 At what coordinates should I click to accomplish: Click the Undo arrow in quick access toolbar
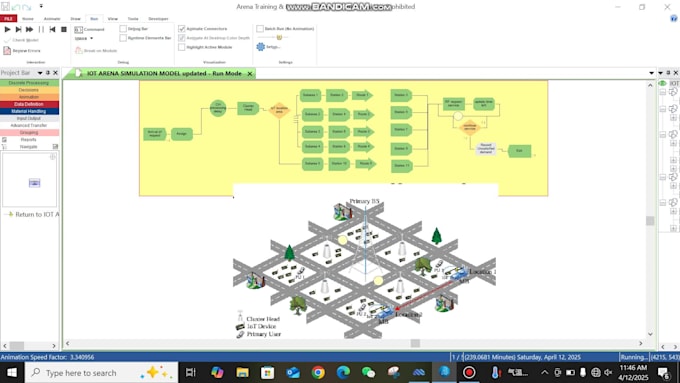pos(16,7)
